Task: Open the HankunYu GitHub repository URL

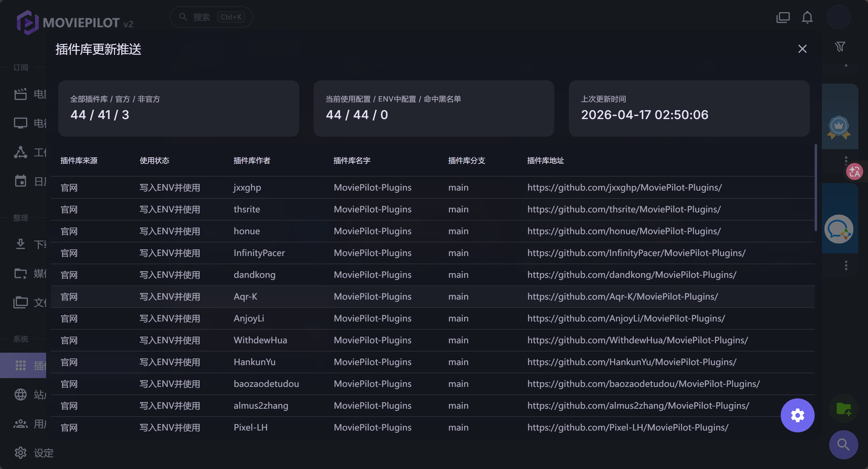Action: click(632, 362)
